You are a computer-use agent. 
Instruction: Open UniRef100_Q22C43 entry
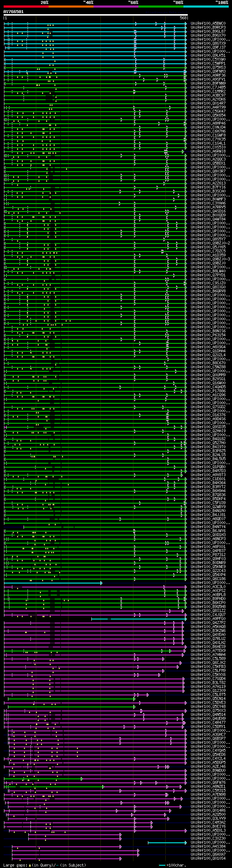[x=208, y=571]
